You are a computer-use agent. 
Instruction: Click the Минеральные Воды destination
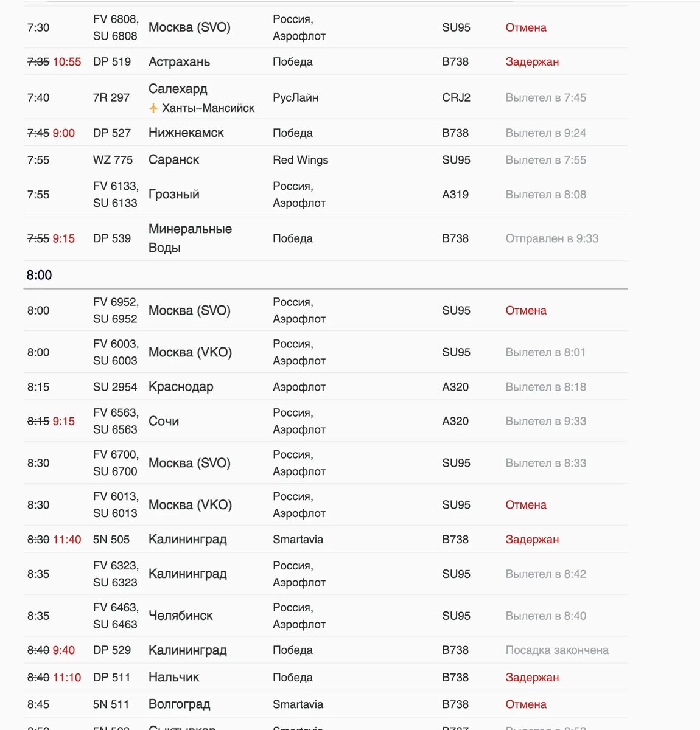coord(190,238)
